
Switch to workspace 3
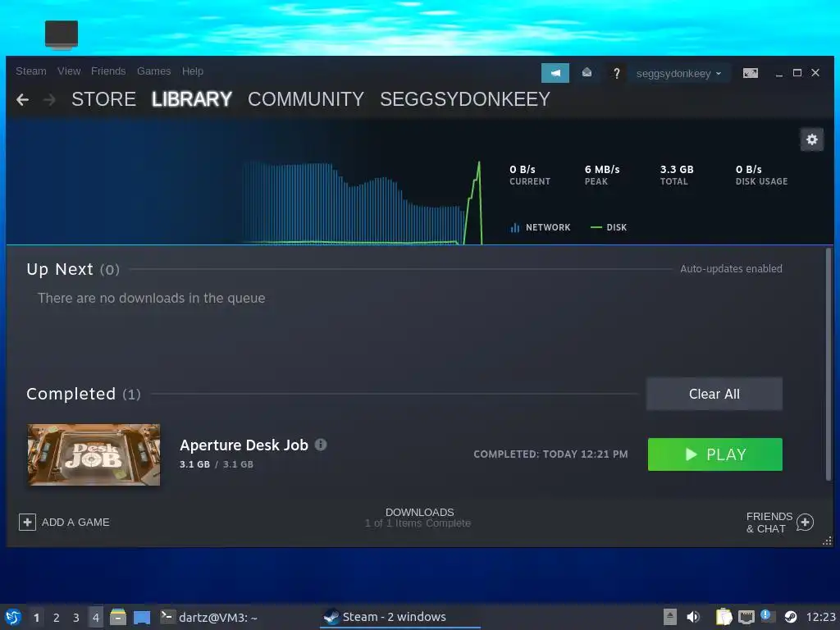pos(76,618)
